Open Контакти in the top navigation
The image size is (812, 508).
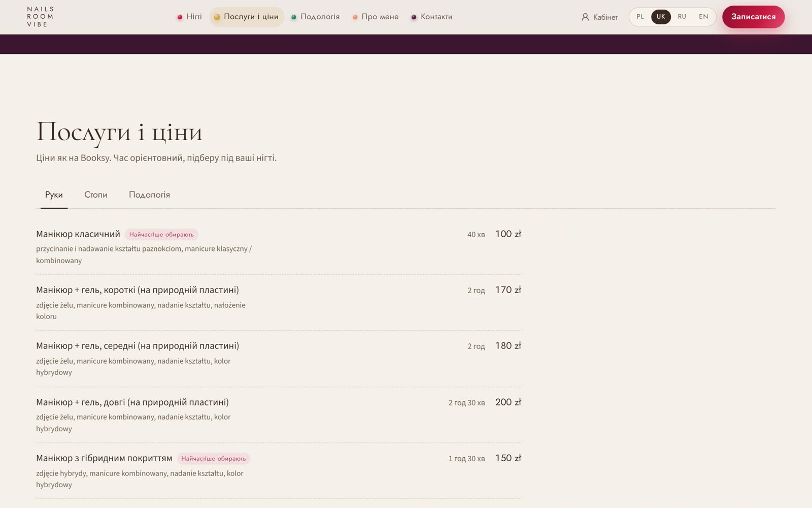point(432,17)
